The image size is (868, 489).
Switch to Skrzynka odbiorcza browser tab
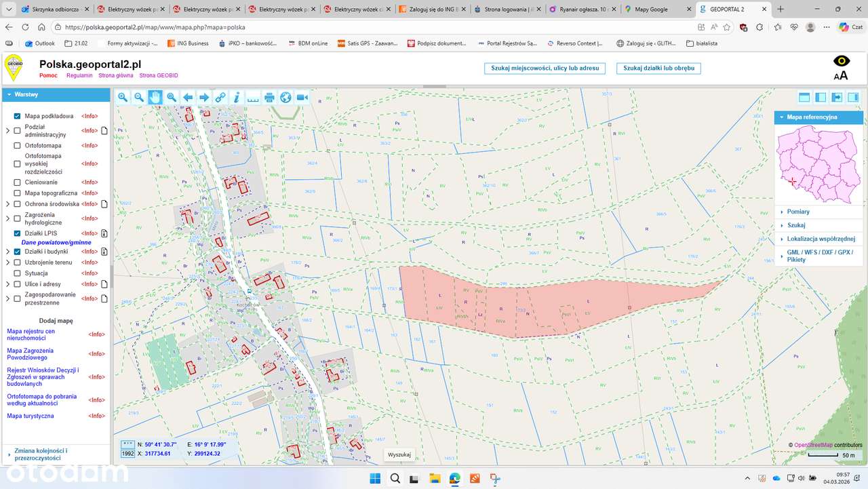(56, 9)
